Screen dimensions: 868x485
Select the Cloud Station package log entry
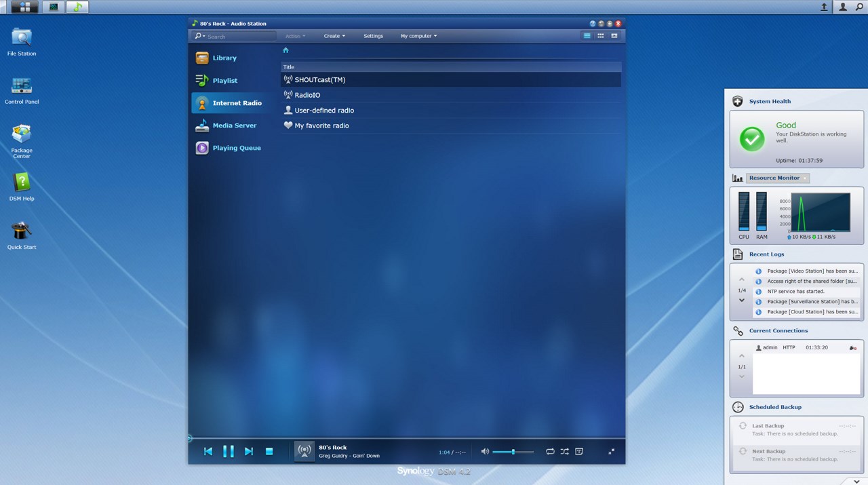(807, 312)
